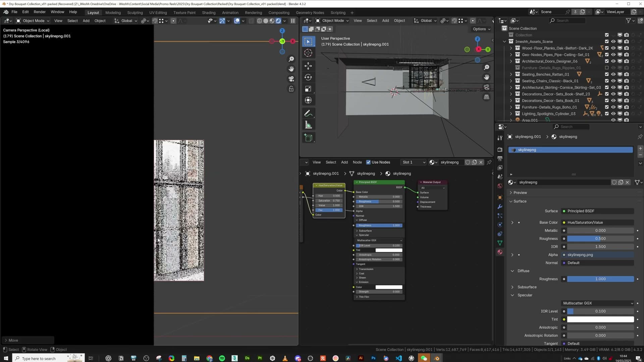
Task: Click Principled BSDF surface shader button
Action: tap(598, 211)
